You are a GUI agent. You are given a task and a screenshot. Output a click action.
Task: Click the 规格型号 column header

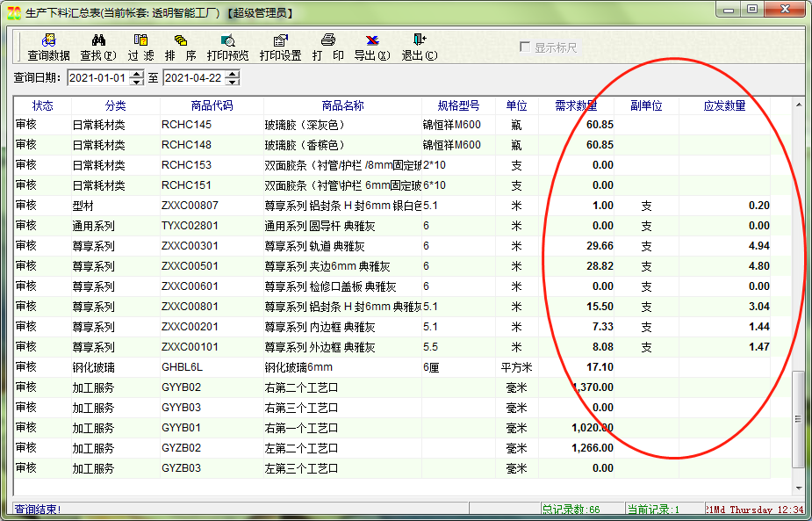[x=458, y=105]
